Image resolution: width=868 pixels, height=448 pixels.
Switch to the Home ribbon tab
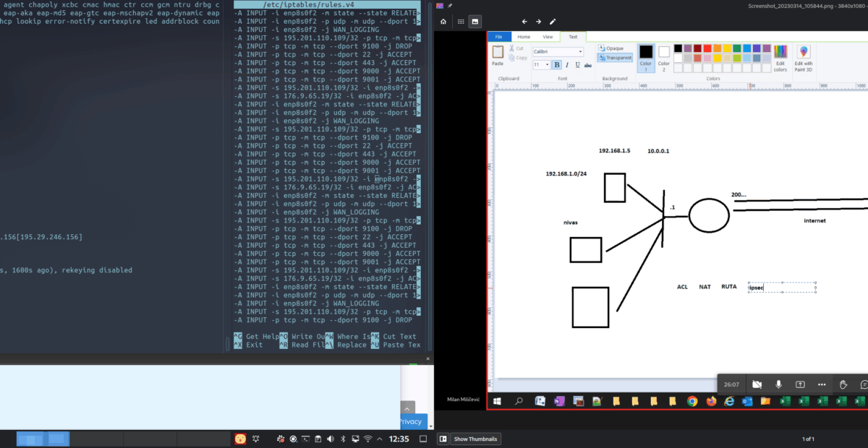[523, 36]
